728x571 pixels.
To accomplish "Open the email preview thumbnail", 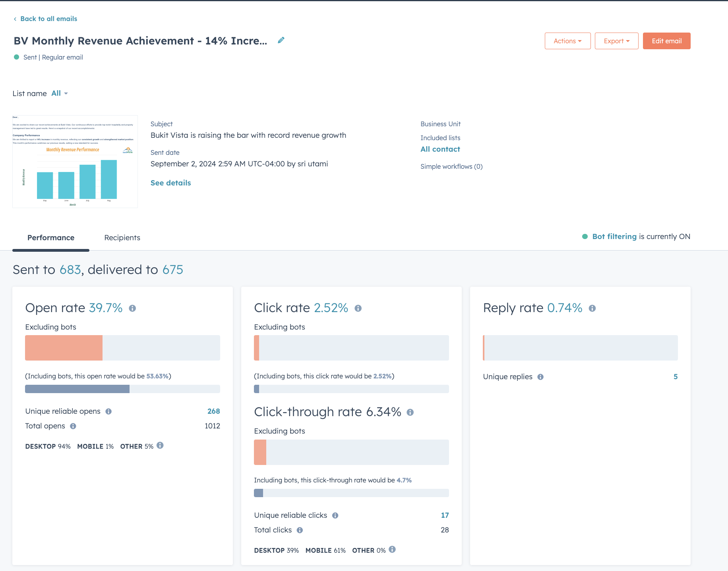I will tap(75, 162).
